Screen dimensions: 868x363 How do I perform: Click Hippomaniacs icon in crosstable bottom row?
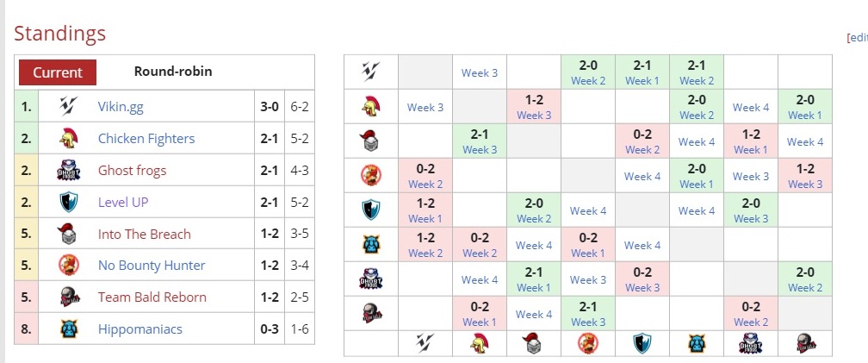pos(696,343)
